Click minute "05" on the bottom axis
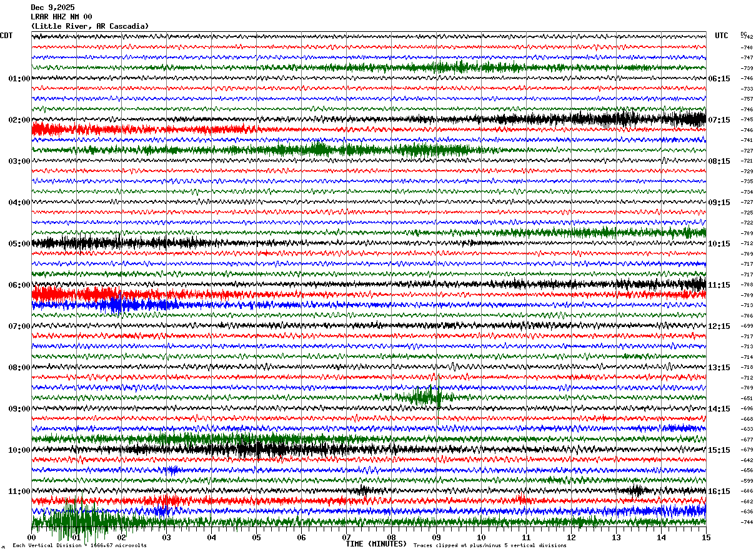Image resolution: width=756 pixels, height=554 pixels. 256,537
